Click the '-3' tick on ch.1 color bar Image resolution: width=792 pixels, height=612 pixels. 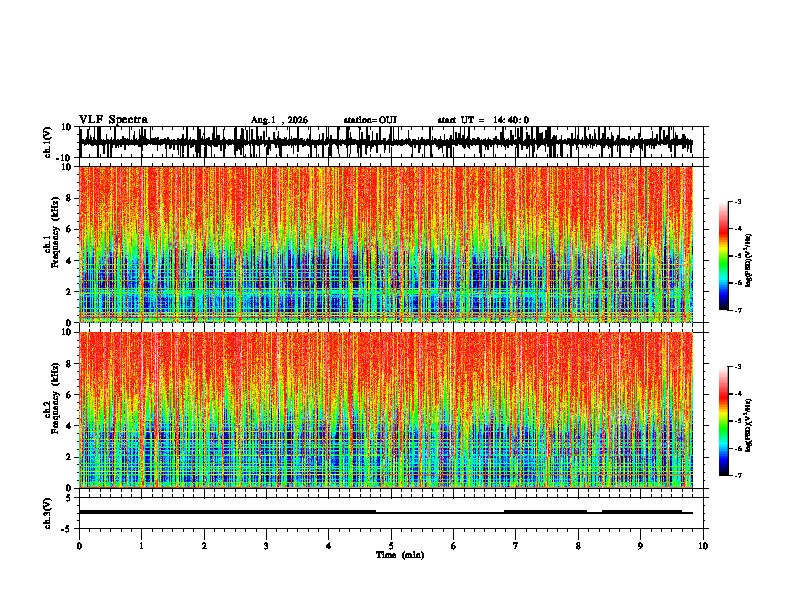pos(738,202)
